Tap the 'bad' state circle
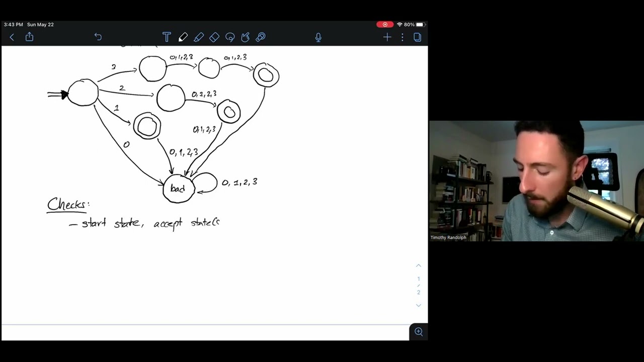The height and width of the screenshot is (362, 644). pyautogui.click(x=179, y=189)
